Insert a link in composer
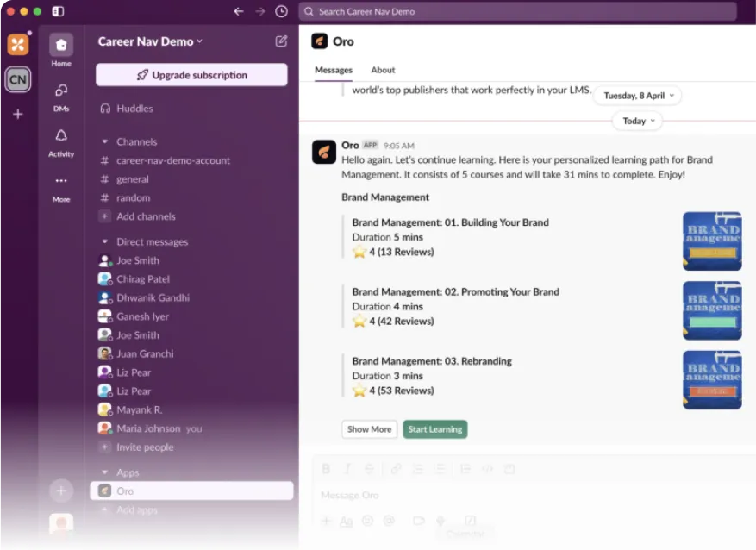Image resolution: width=756 pixels, height=550 pixels. click(x=396, y=469)
